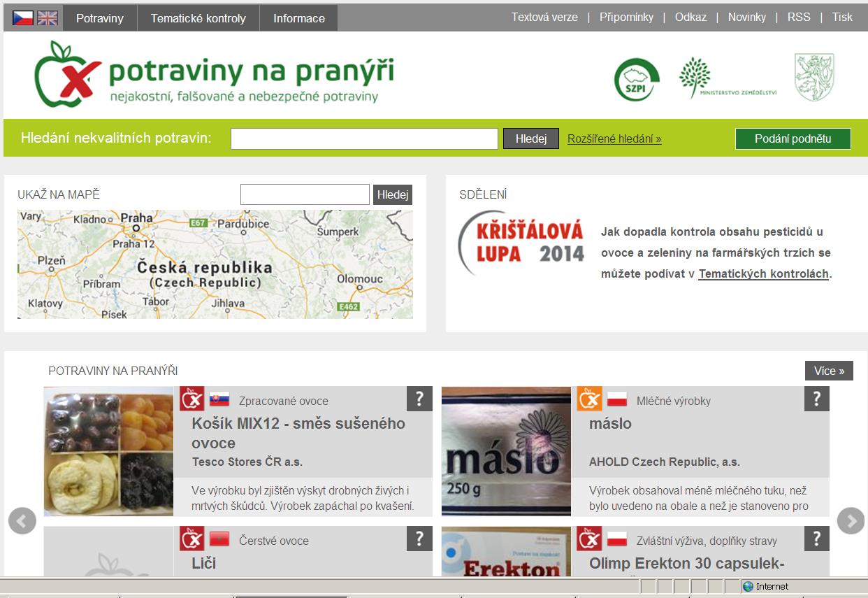The height and width of the screenshot is (598, 868).
Task: Click the Podání podnětu button
Action: point(793,138)
